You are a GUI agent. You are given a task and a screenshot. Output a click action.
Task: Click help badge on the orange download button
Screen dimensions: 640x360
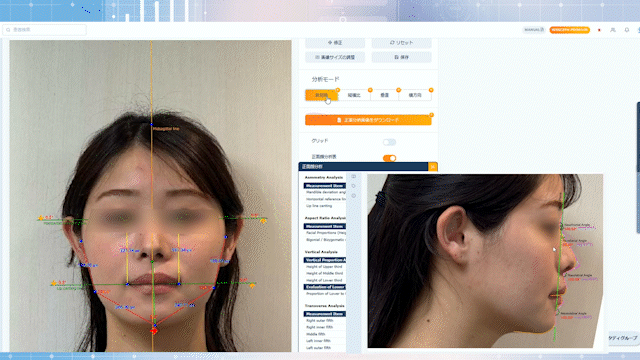(431, 115)
